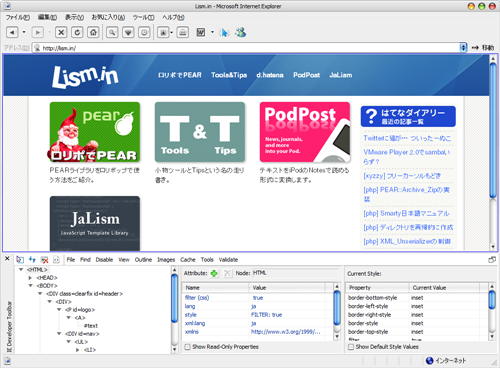Click the Edit document toolbar icon
The width and height of the screenshot is (500, 368).
pos(201,32)
